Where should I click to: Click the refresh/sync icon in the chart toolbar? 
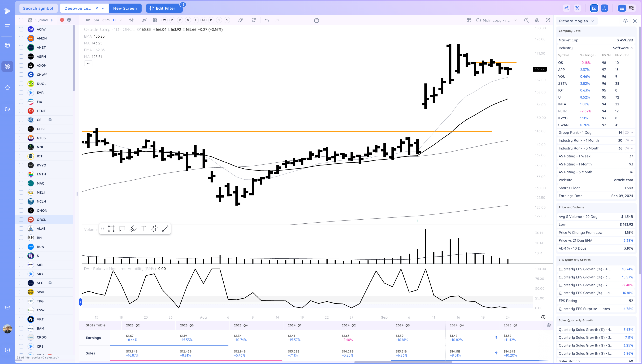(x=253, y=20)
